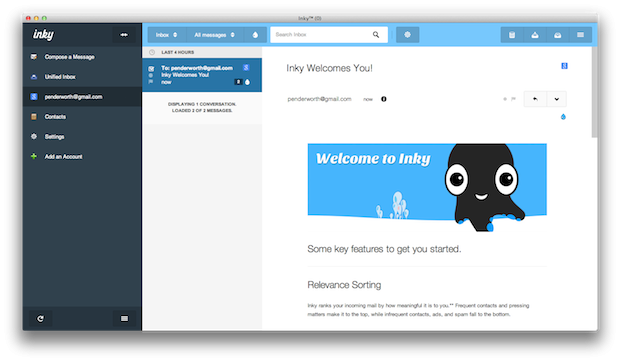Image resolution: width=620 pixels, height=362 pixels.
Task: Click the inky logo
Action: [43, 35]
